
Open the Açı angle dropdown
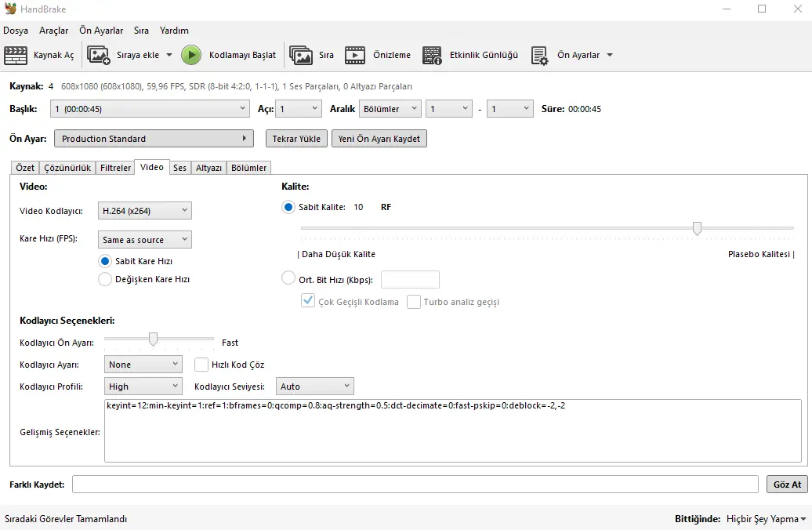[x=299, y=109]
